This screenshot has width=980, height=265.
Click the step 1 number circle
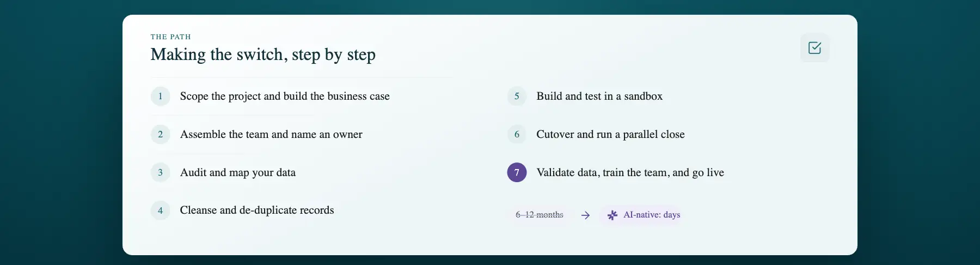[160, 97]
